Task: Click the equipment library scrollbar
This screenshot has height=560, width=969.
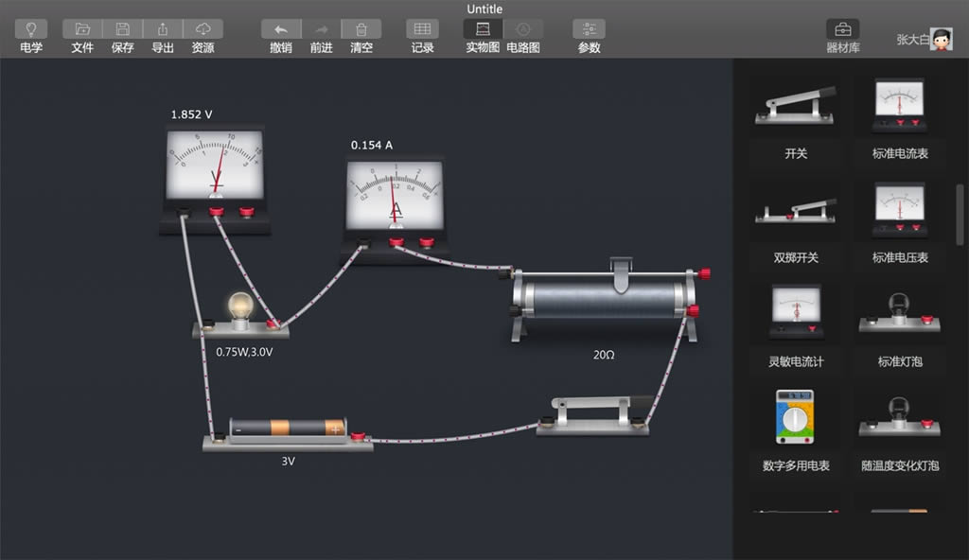Action: (x=960, y=215)
